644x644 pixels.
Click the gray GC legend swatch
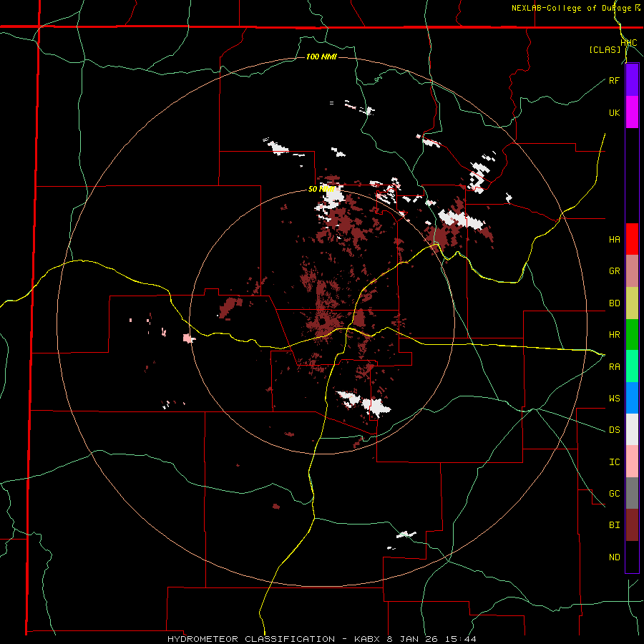tap(632, 493)
